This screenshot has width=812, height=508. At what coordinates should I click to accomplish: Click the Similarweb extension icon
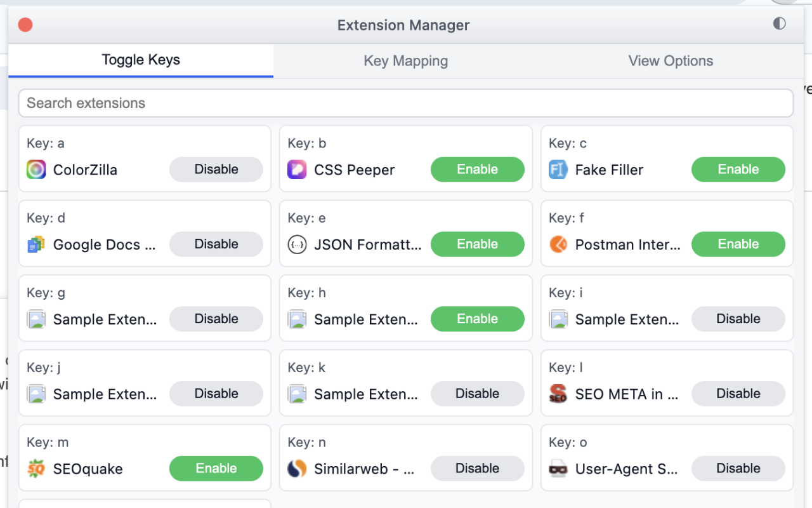pyautogui.click(x=297, y=469)
